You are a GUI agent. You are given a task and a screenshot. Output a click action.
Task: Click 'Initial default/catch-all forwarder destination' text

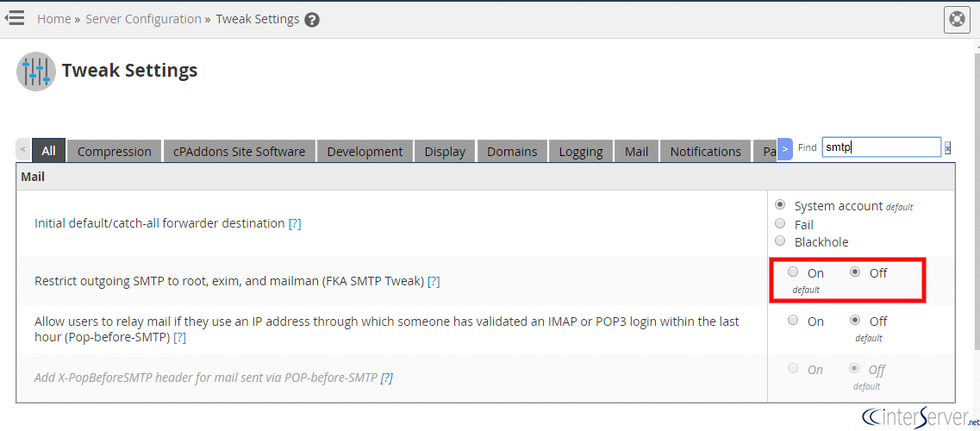click(x=160, y=223)
